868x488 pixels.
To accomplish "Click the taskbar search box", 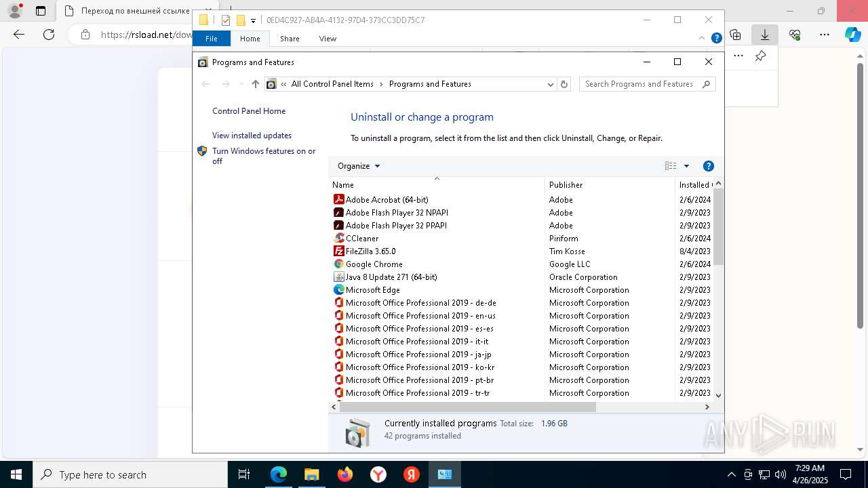I will click(130, 474).
